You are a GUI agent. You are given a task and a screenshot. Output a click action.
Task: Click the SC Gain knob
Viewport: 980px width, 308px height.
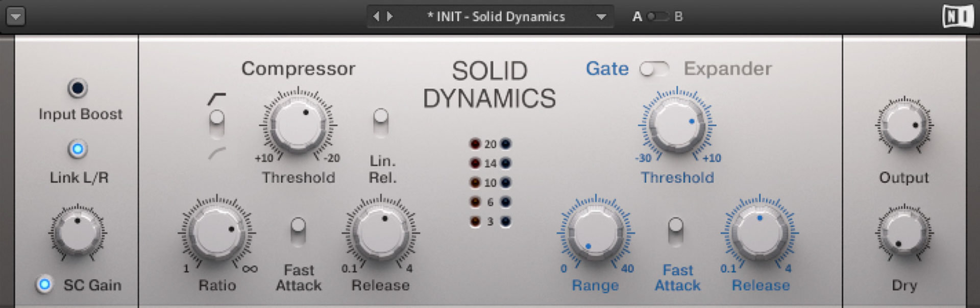[x=78, y=232]
